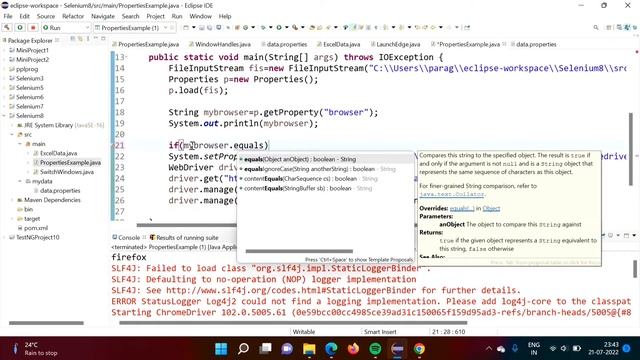Screen dimensions: 640x360
Task: Click the Save All toolbar icon
Action: tap(209, 27)
